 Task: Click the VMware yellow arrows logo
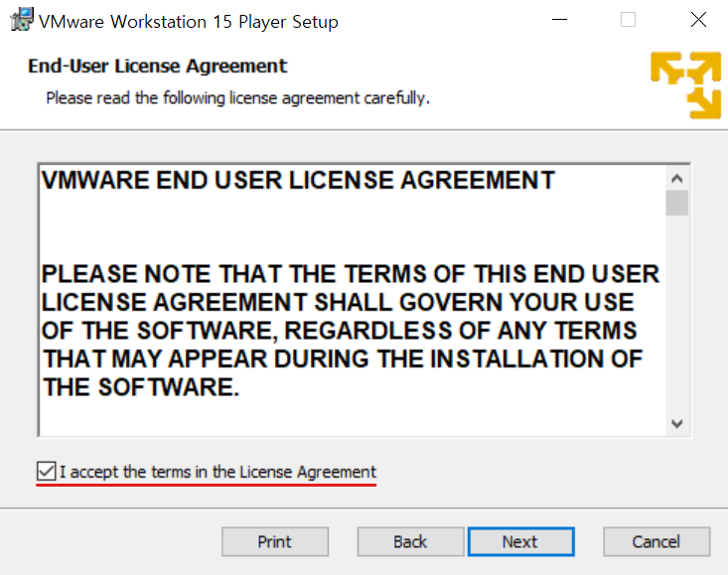685,85
